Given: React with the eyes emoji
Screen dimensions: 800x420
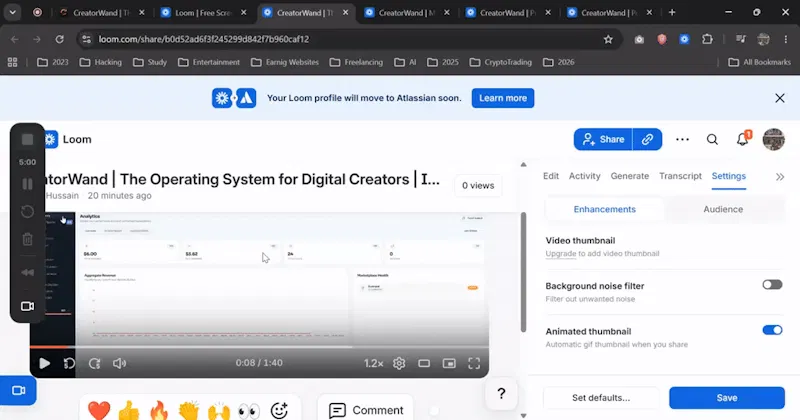Looking at the screenshot, I should click(248, 410).
